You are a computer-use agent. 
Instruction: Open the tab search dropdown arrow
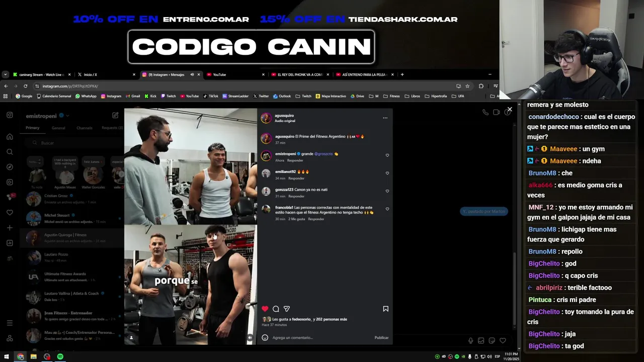click(5, 74)
